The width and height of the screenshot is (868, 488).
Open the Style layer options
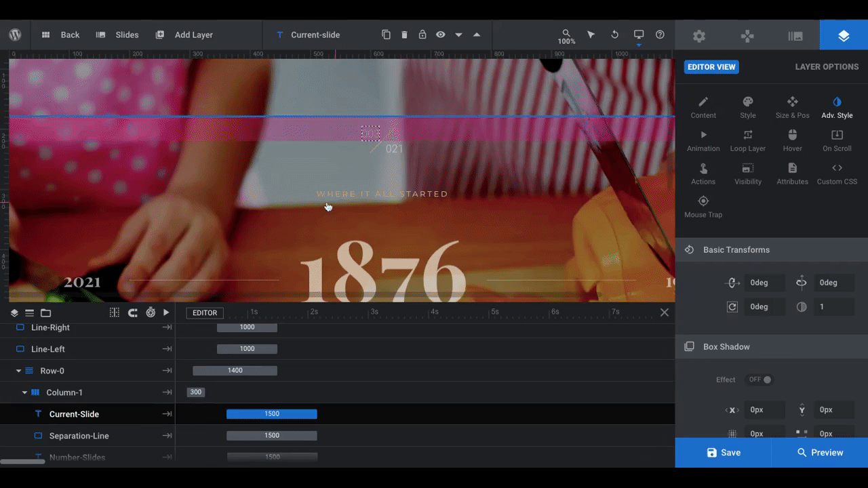click(x=748, y=107)
